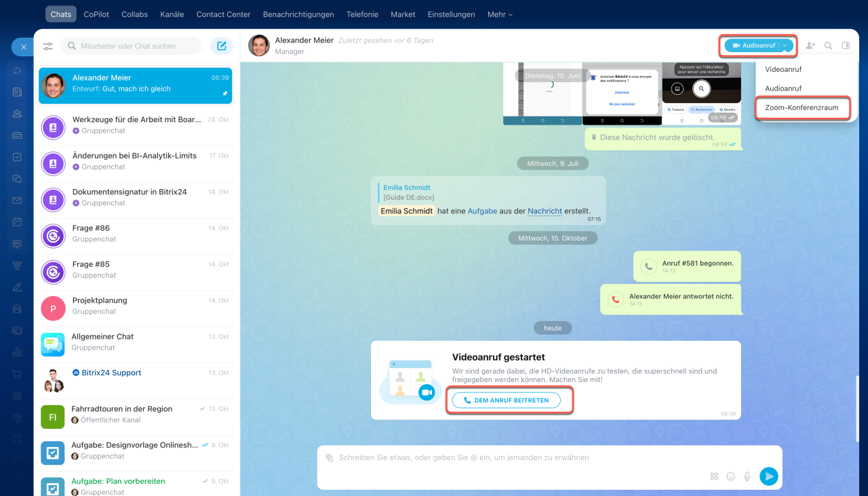Screen dimensions: 868x496
Task: Click the search icon in chat header
Action: coord(828,46)
